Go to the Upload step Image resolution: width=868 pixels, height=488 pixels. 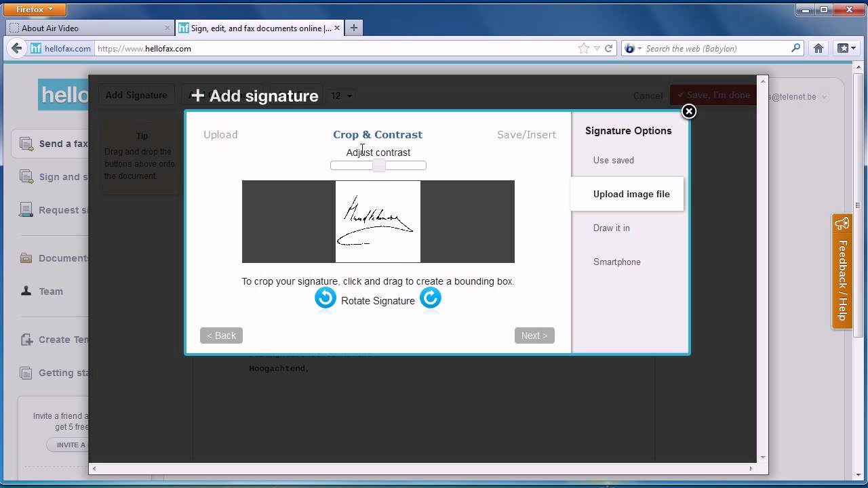point(220,135)
